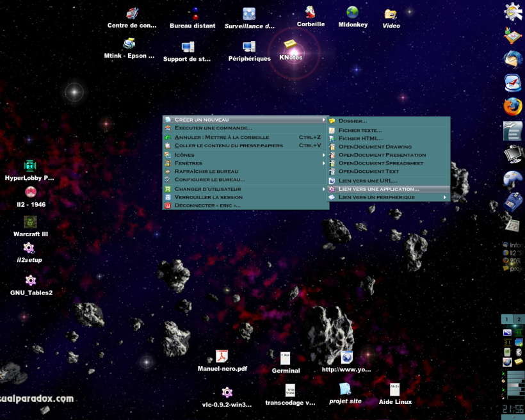Launch Firefox from the side panel

click(x=513, y=106)
